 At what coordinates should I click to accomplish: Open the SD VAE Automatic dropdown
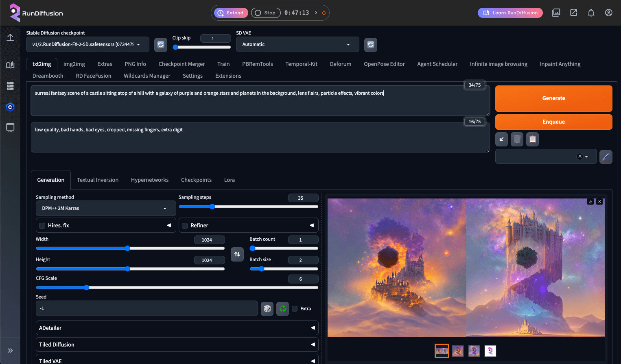[x=297, y=44]
